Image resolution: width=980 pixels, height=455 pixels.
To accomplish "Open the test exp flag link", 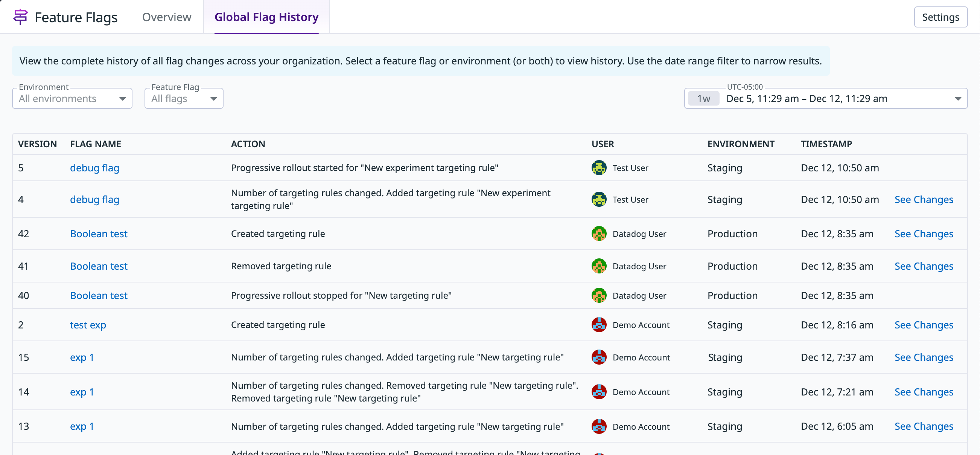I will pyautogui.click(x=88, y=325).
